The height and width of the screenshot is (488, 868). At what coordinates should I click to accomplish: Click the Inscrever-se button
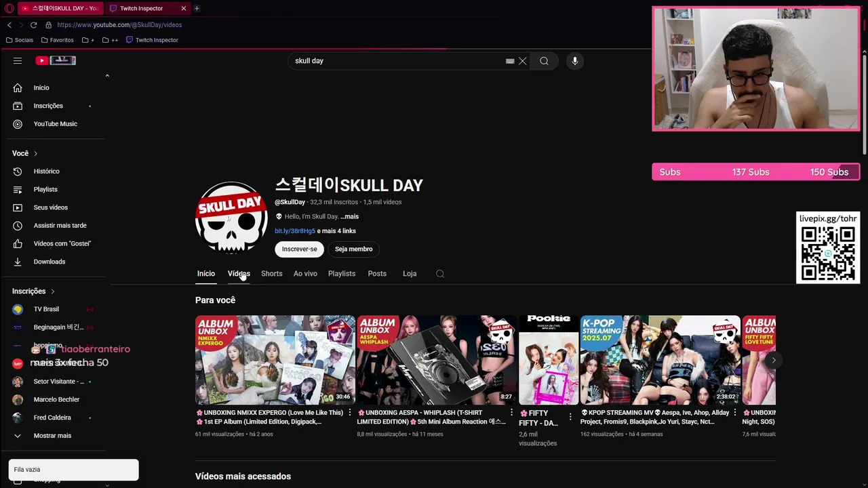pos(300,249)
